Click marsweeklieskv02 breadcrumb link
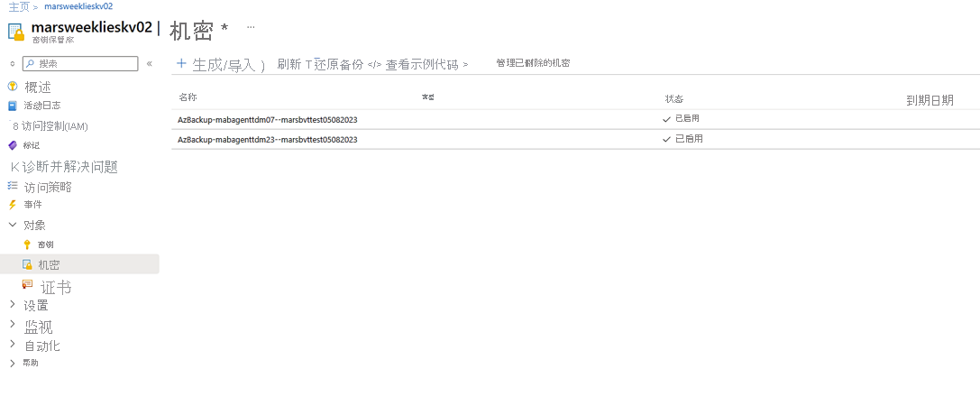 (78, 6)
